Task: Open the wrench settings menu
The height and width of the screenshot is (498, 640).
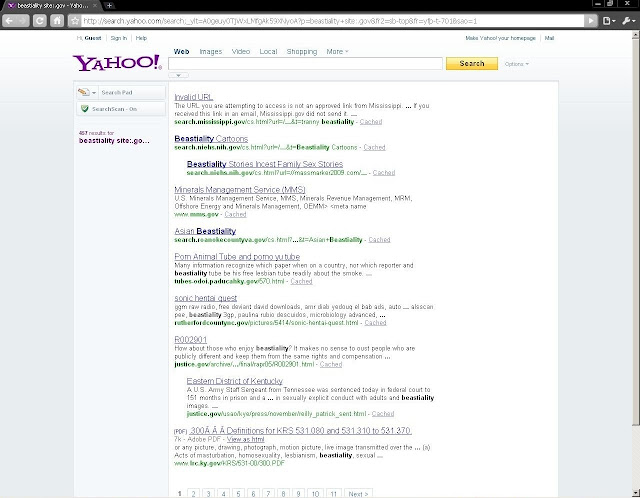Action: (629, 20)
